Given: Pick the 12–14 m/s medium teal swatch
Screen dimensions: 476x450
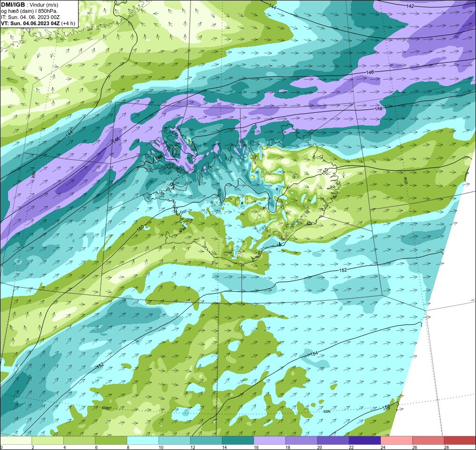Looking at the screenshot, I should (x=206, y=440).
